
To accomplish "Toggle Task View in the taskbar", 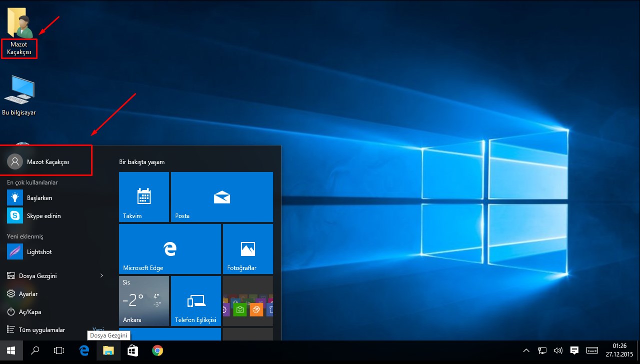I will (59, 351).
